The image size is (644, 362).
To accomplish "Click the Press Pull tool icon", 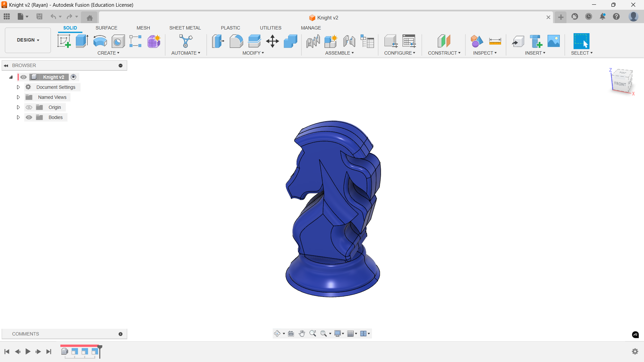I will pyautogui.click(x=218, y=41).
